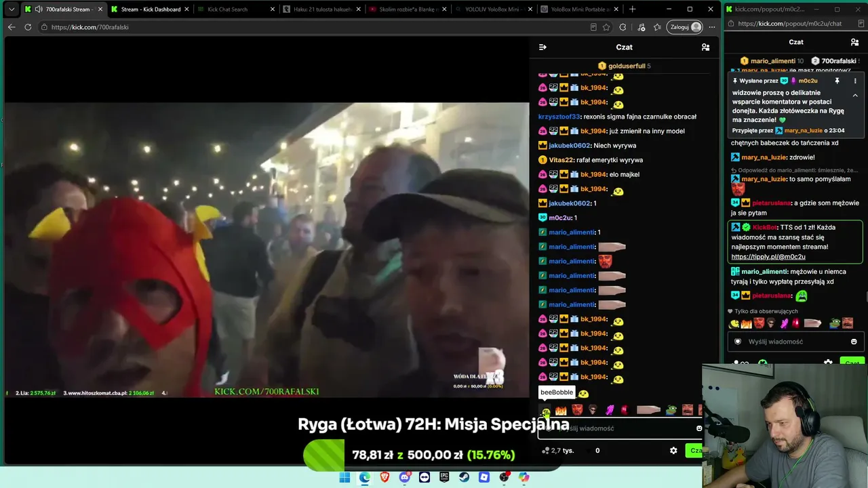Image resolution: width=868 pixels, height=488 pixels.
Task: Click 700rafalski leaderboard entry in popout
Action: pyautogui.click(x=834, y=61)
